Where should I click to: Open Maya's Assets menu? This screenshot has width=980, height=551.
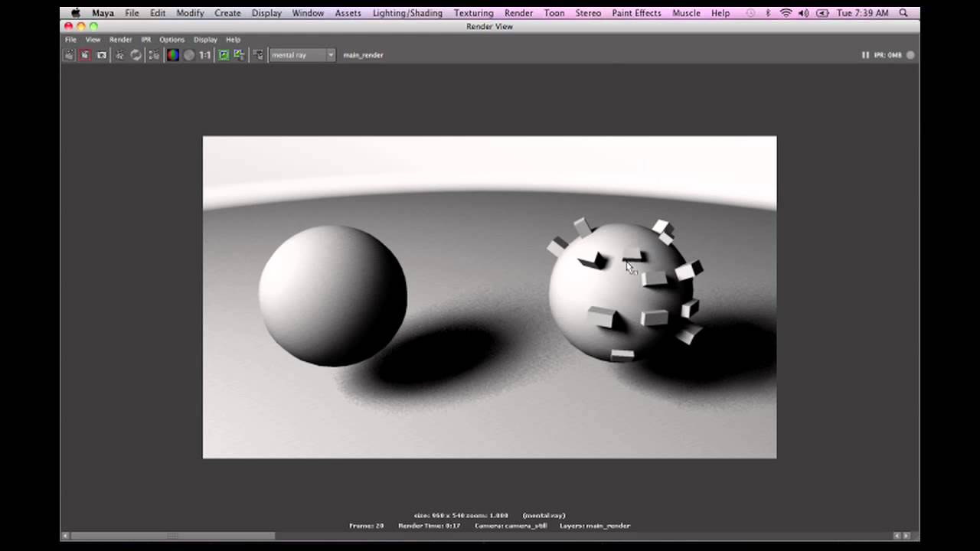tap(348, 13)
